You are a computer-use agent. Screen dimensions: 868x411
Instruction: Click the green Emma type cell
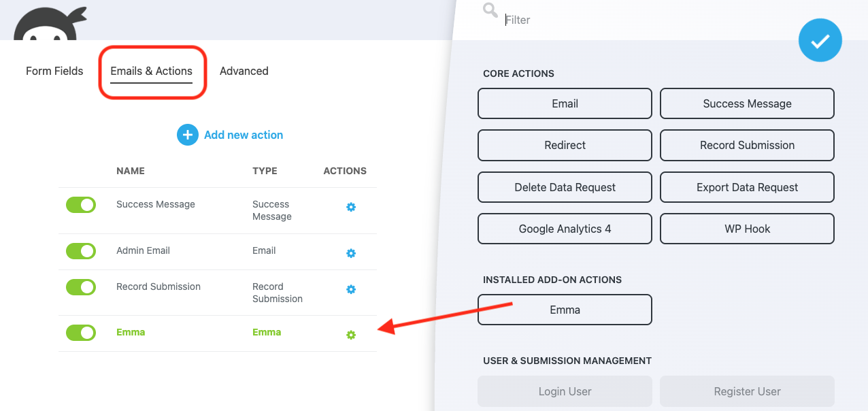click(267, 332)
